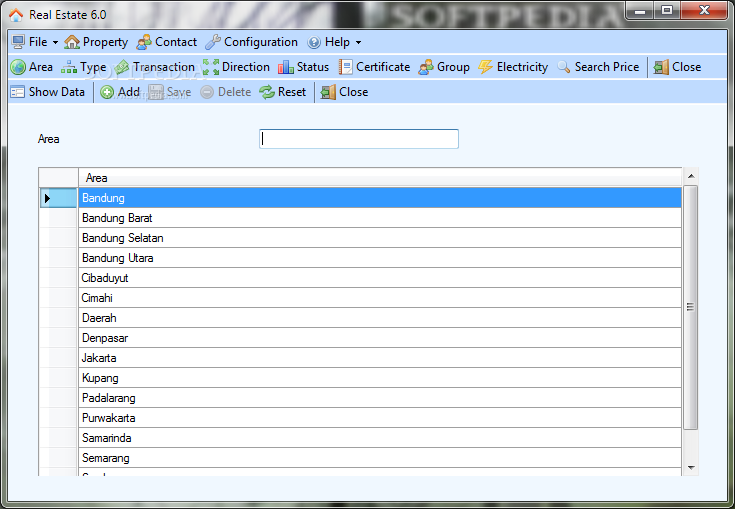Open the Property menu
The image size is (735, 509).
[105, 42]
